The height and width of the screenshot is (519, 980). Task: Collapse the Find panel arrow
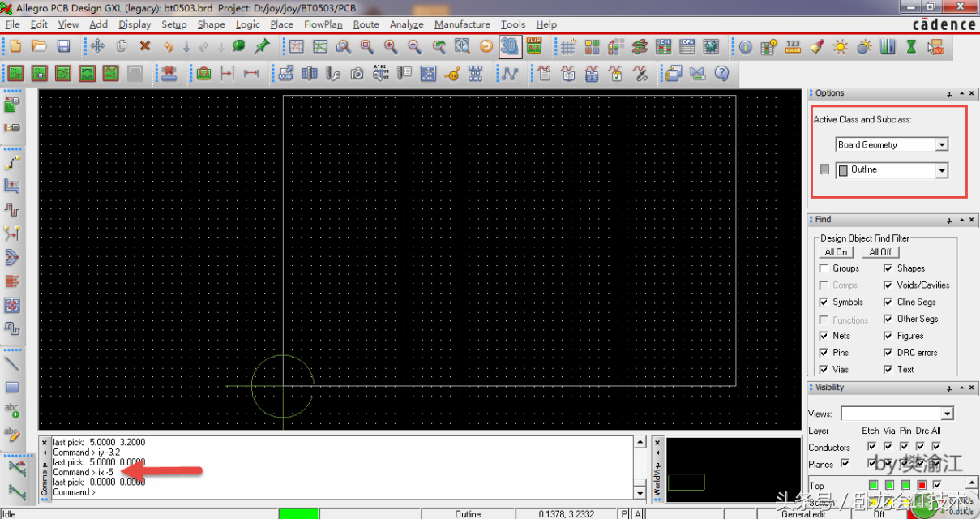(961, 220)
